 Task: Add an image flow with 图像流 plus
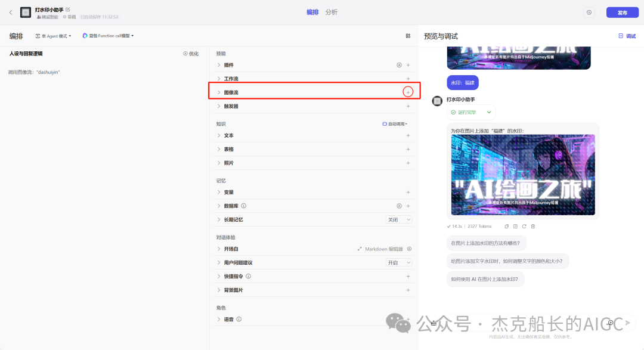click(408, 92)
